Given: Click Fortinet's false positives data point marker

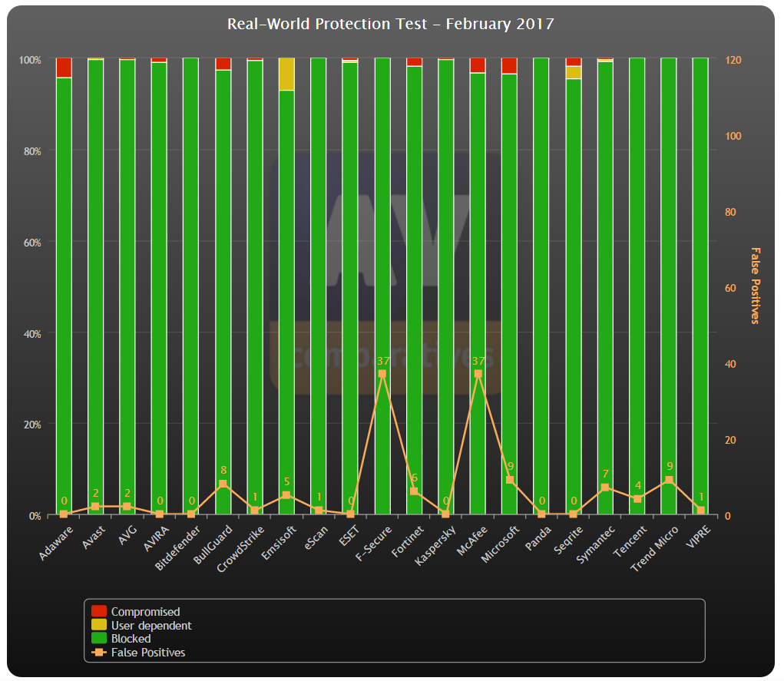Looking at the screenshot, I should click(x=414, y=491).
